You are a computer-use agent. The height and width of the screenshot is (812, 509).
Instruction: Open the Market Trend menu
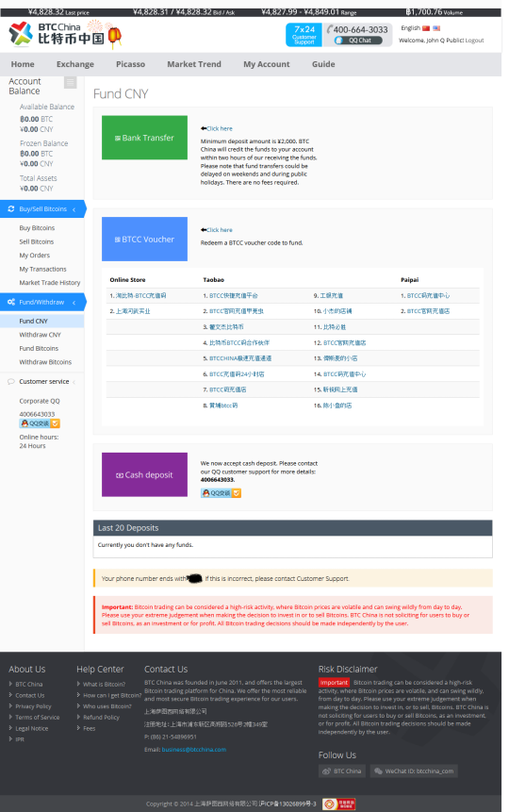click(x=194, y=64)
